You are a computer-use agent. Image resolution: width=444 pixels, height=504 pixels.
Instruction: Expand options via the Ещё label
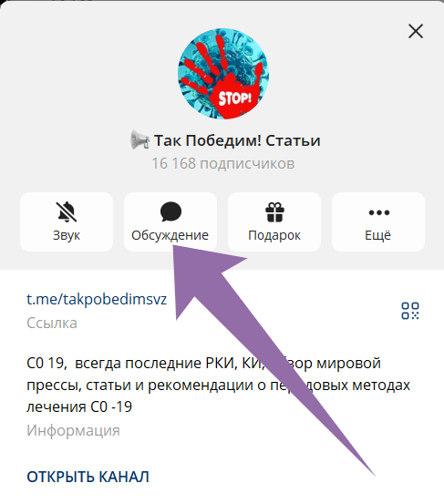377,235
